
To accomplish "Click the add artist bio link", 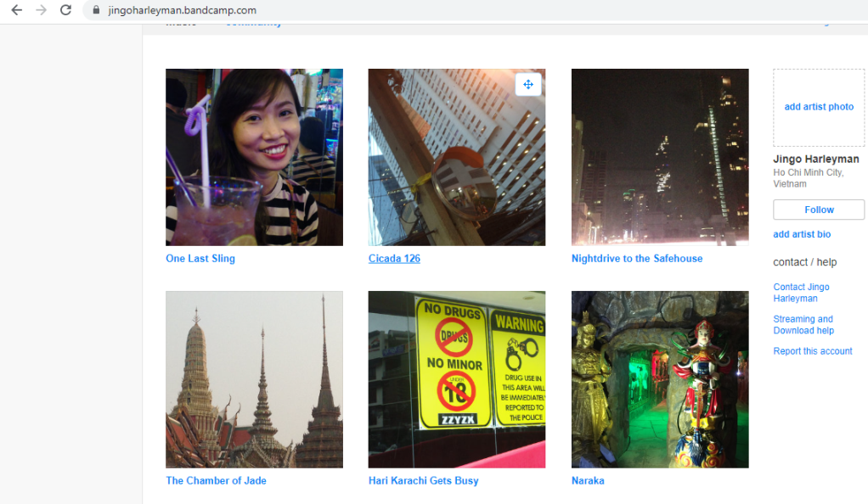I will click(802, 234).
